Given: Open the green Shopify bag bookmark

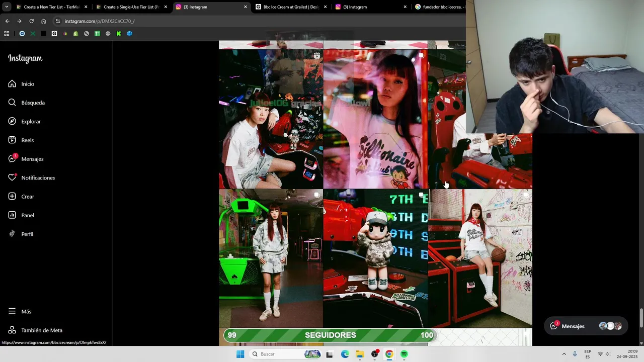Looking at the screenshot, I should tap(76, 34).
